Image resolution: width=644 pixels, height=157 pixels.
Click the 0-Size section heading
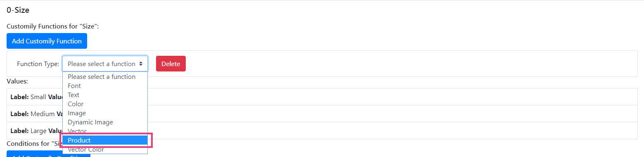[18, 10]
